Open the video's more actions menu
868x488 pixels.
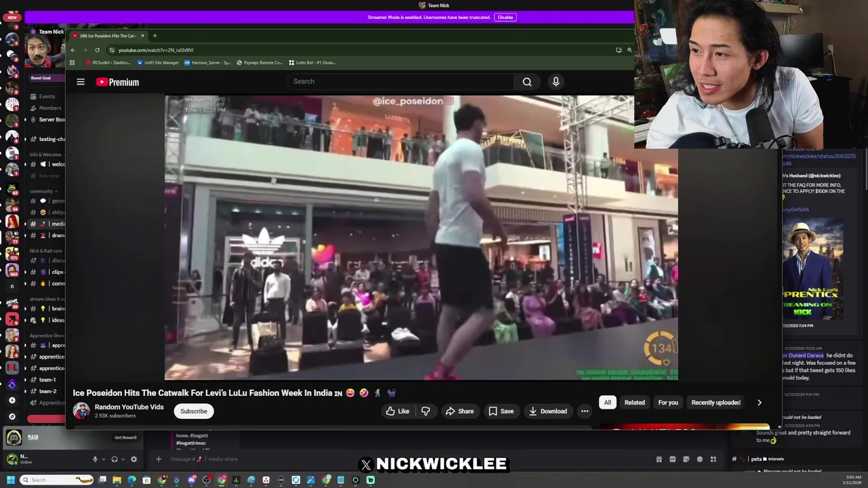point(585,411)
